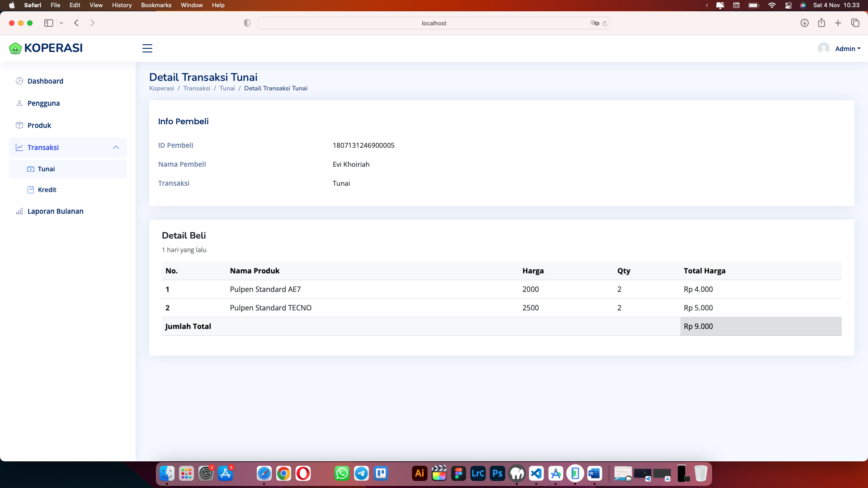Viewport: 868px width, 488px height.
Task: Open Safari's tab overview icon
Action: (855, 23)
